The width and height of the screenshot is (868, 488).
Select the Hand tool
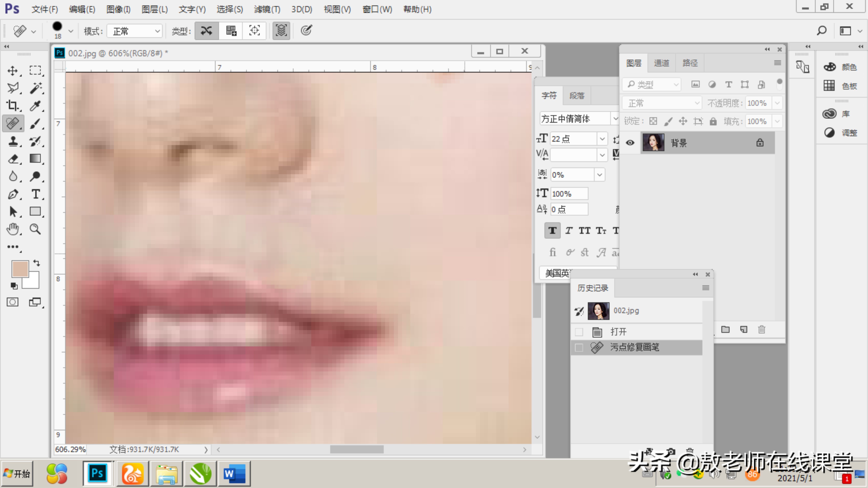tap(13, 229)
